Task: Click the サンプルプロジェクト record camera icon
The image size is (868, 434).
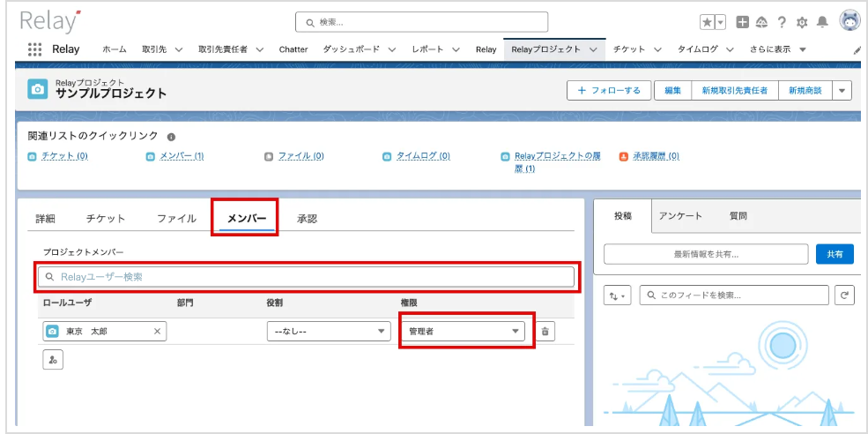Action: [x=38, y=89]
